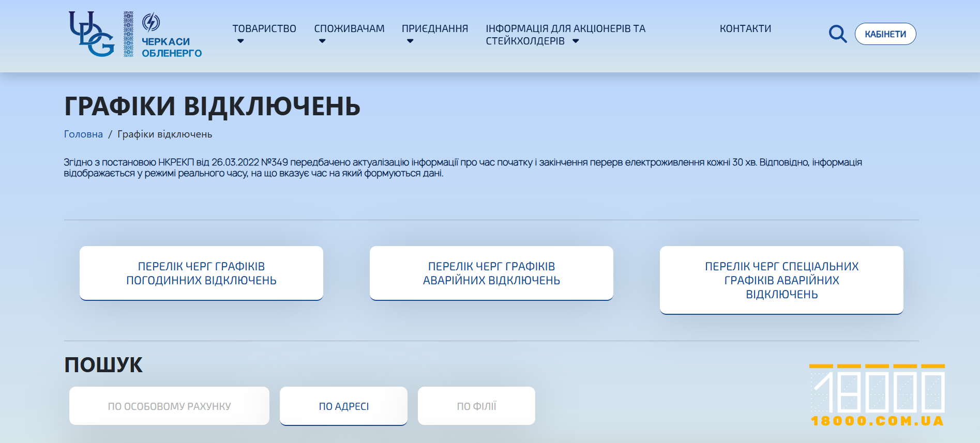The height and width of the screenshot is (443, 980).
Task: Open Перелік черг графіків аварійних відключень
Action: pos(491,273)
